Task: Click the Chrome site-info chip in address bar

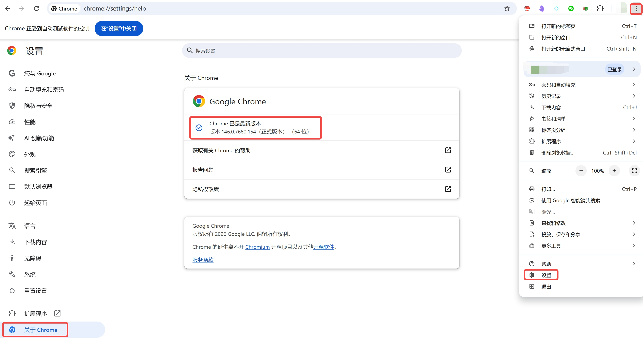Action: 64,8
